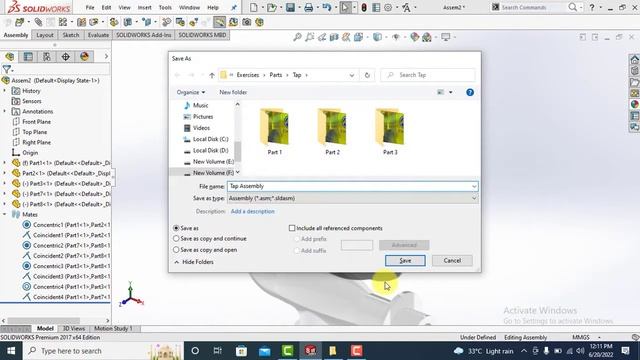Open the File name dropdown

coord(474,186)
